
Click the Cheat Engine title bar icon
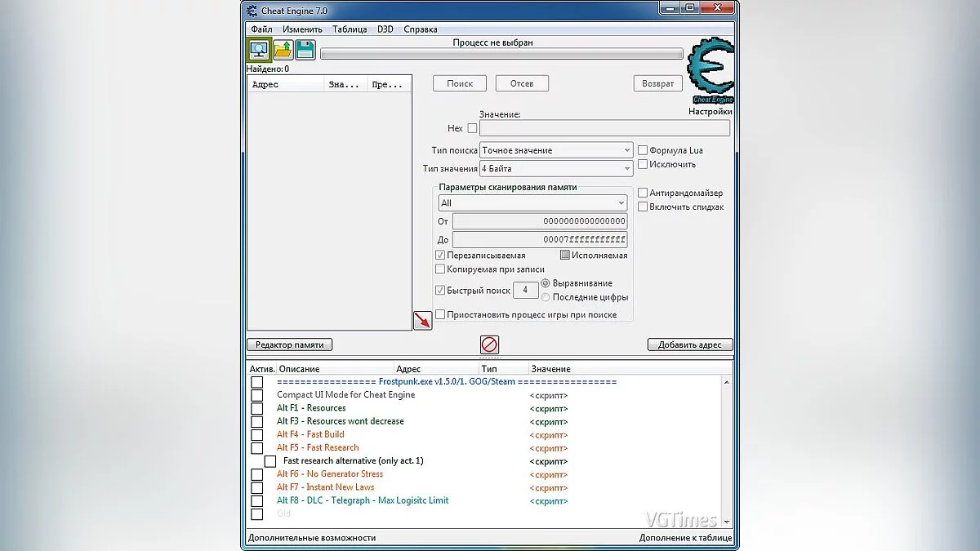click(252, 11)
